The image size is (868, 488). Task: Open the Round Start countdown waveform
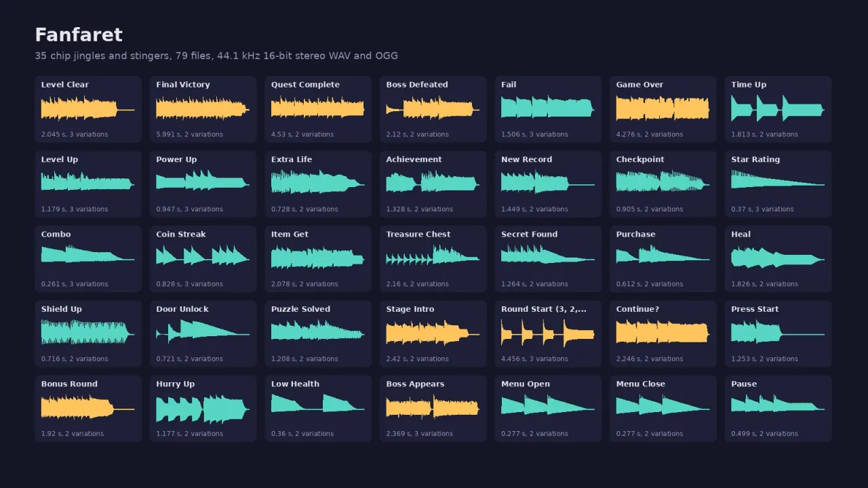point(548,333)
